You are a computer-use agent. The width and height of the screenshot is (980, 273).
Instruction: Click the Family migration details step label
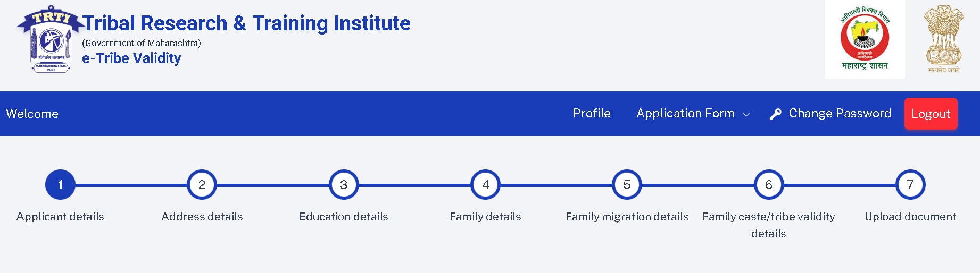click(627, 217)
